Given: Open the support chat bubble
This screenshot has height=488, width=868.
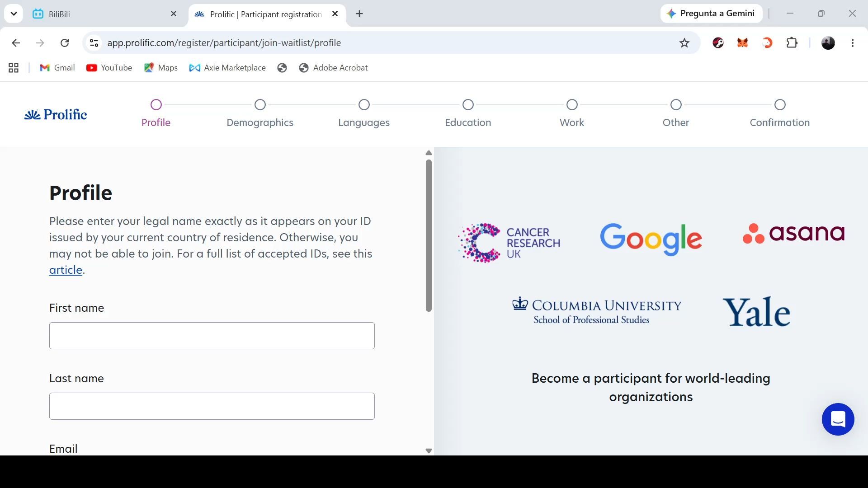Looking at the screenshot, I should click(838, 419).
